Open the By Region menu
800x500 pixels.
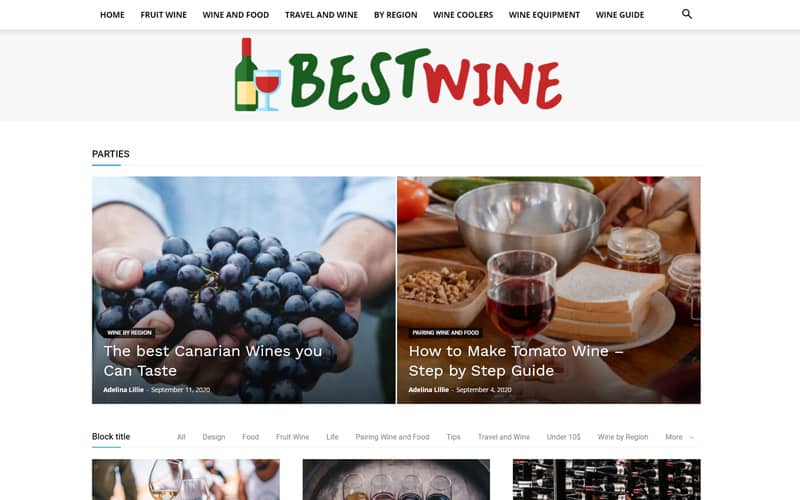(x=395, y=15)
